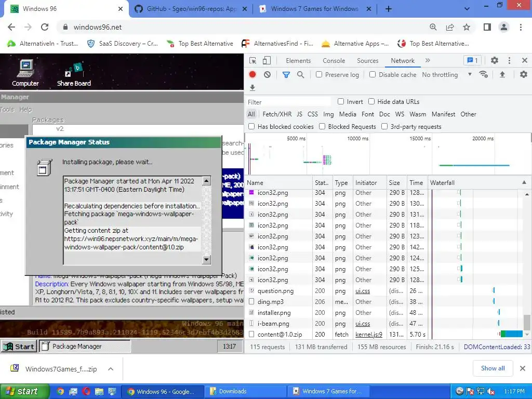This screenshot has width=532, height=399.
Task: Click the import HAR upload arrow icon
Action: [502, 75]
